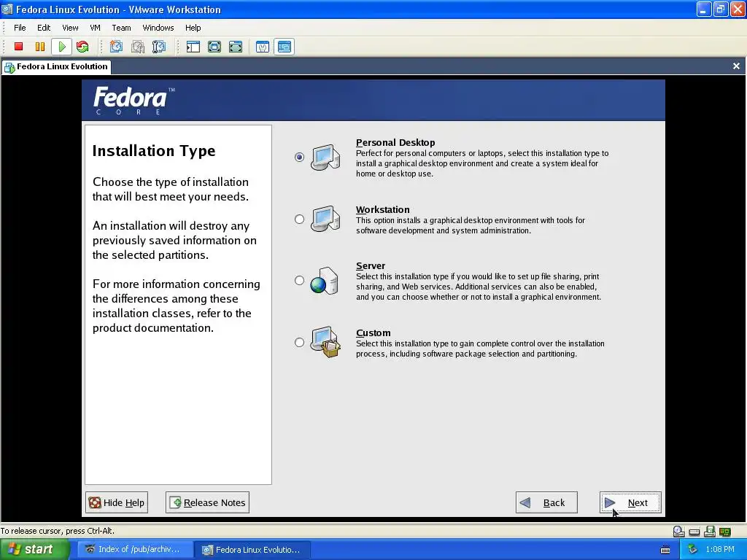This screenshot has height=560, width=747.
Task: Open the Team menu
Action: pos(122,28)
